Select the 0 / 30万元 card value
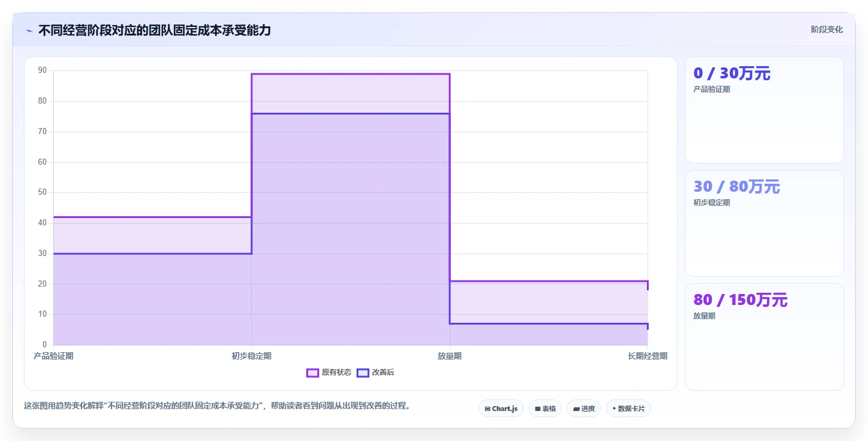The image size is (868, 441). click(731, 73)
